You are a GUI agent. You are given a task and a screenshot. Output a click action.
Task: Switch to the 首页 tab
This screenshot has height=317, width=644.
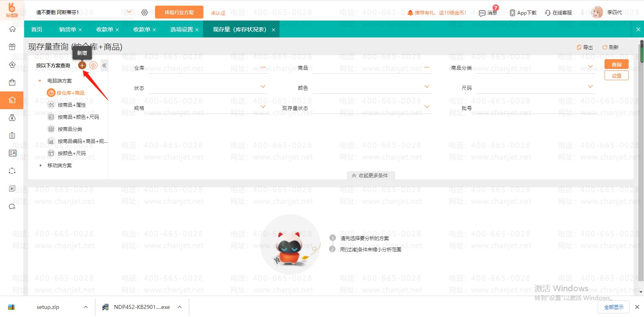pos(37,29)
